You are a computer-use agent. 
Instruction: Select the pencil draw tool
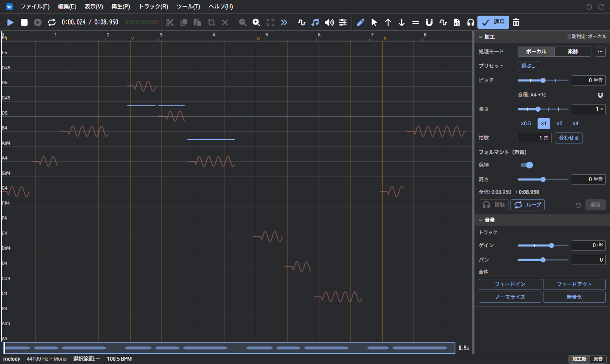[360, 22]
